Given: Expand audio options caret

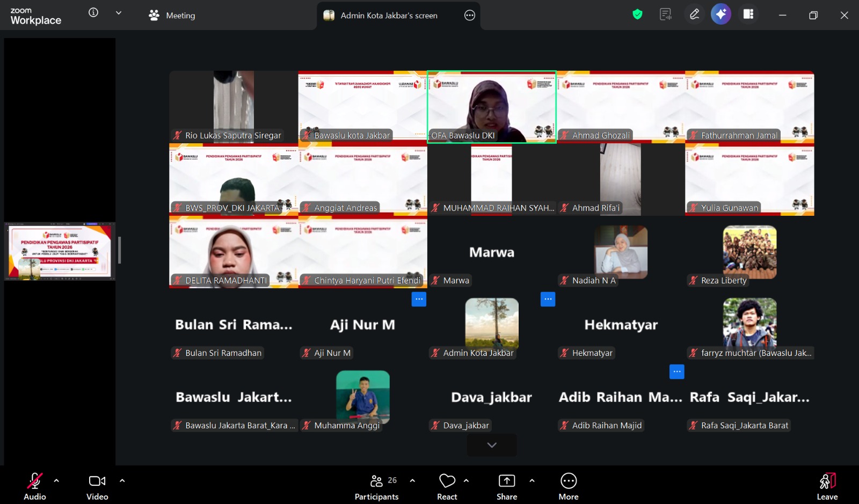Looking at the screenshot, I should (56, 481).
